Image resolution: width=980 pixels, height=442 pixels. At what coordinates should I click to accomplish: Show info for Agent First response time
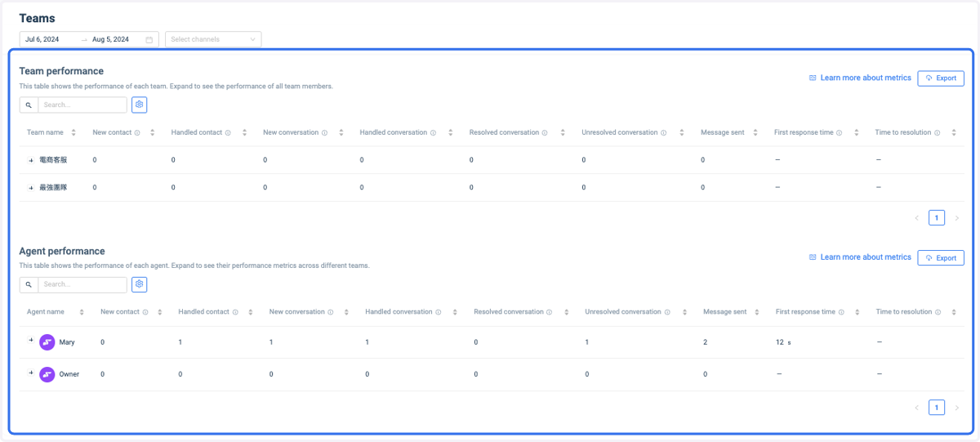(841, 312)
